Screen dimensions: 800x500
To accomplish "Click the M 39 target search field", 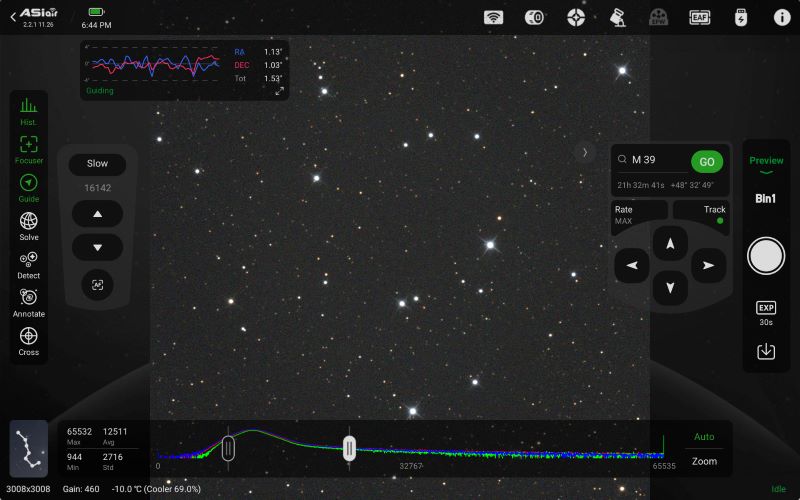I will 653,160.
